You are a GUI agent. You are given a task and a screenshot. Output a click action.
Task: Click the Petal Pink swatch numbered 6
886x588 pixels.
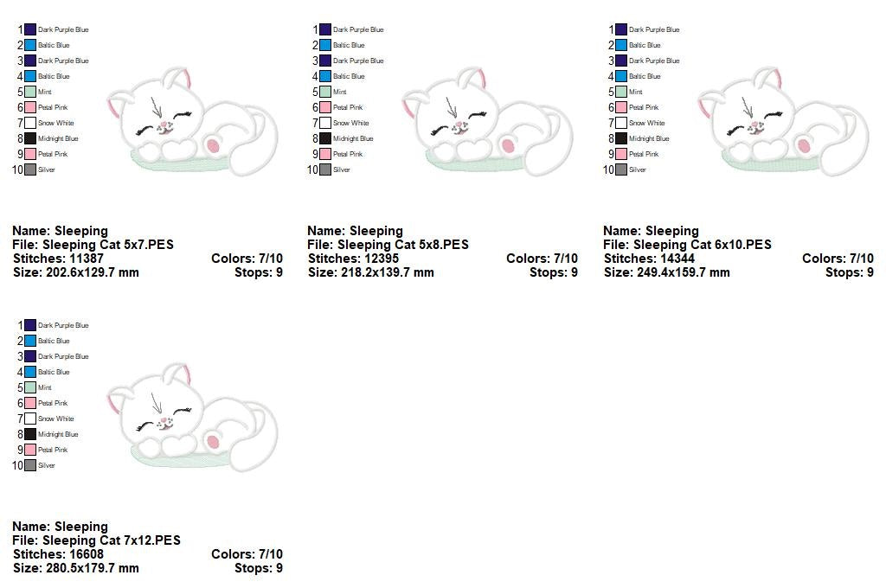point(29,106)
